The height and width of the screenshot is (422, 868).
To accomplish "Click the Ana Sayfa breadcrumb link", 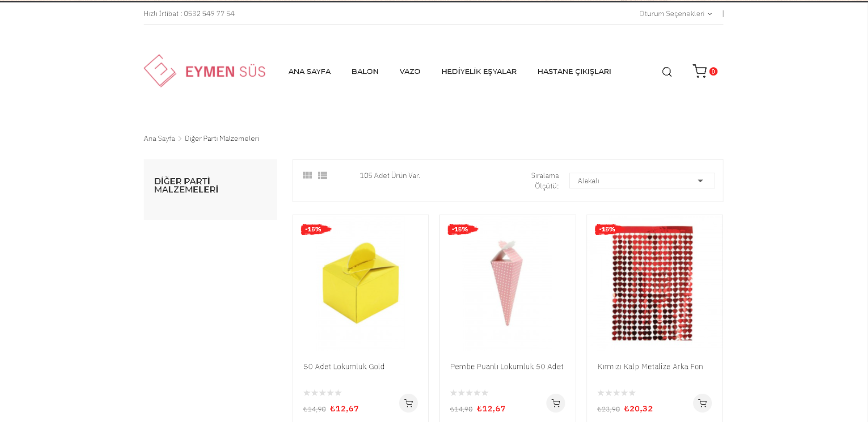I will tap(159, 138).
